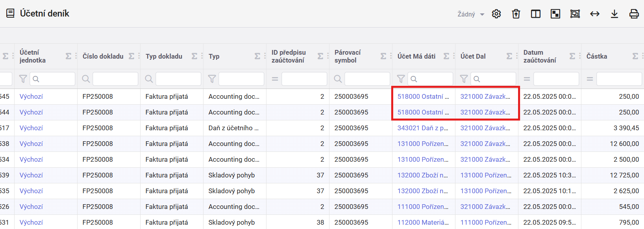Focus the Typ dokladu filter input
The image size is (644, 229).
point(178,79)
